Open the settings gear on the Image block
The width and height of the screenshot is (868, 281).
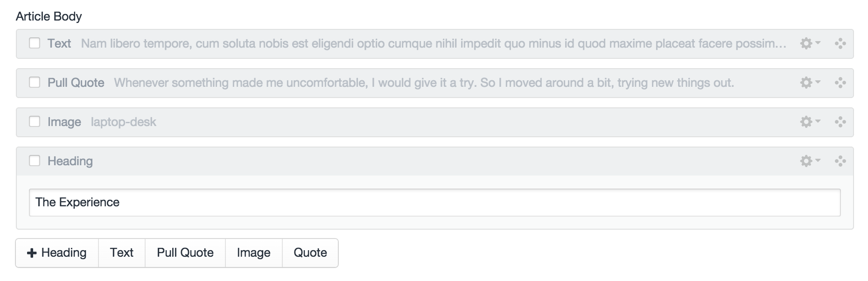[x=809, y=122]
